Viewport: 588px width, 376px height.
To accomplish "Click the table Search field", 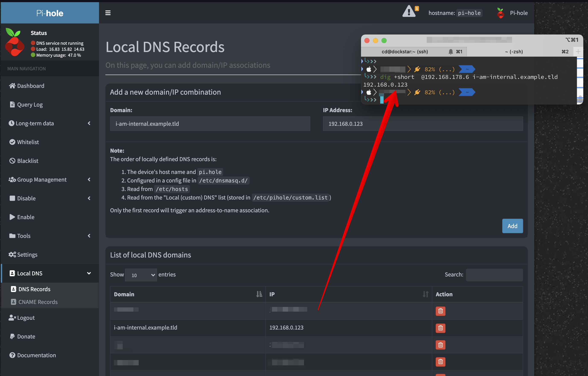I will coord(494,275).
